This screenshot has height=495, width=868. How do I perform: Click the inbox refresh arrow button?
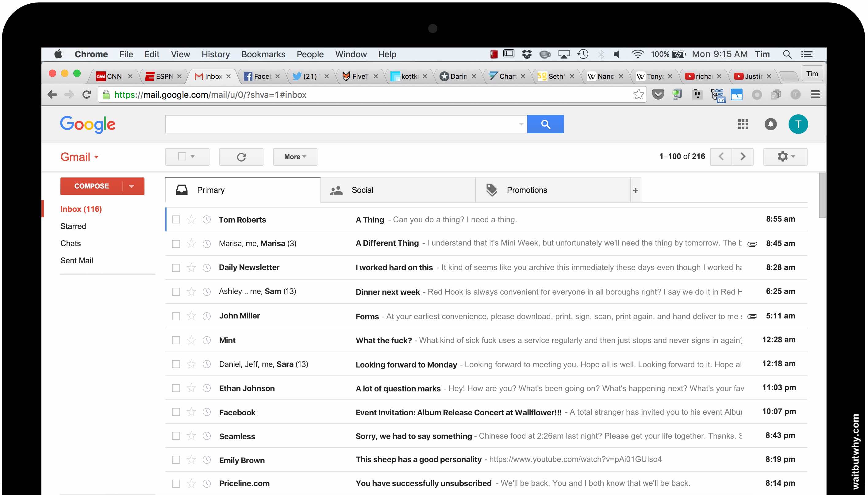click(x=241, y=157)
